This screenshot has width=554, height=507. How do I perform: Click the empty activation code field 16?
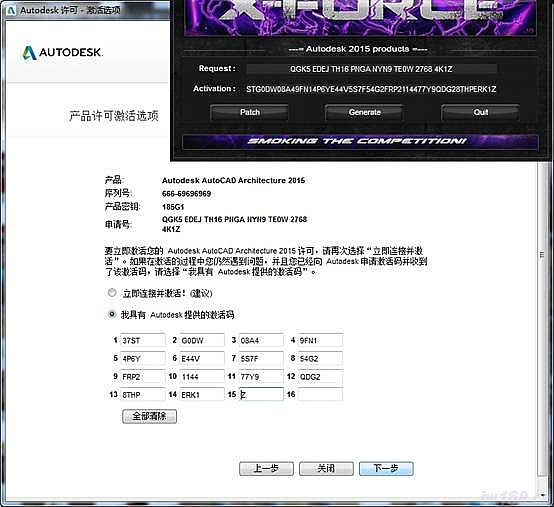pyautogui.click(x=320, y=394)
